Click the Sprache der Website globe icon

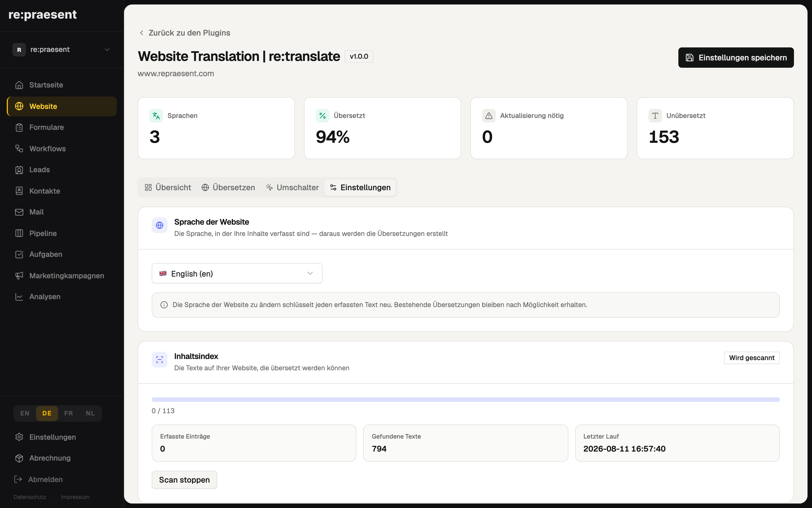click(x=160, y=225)
